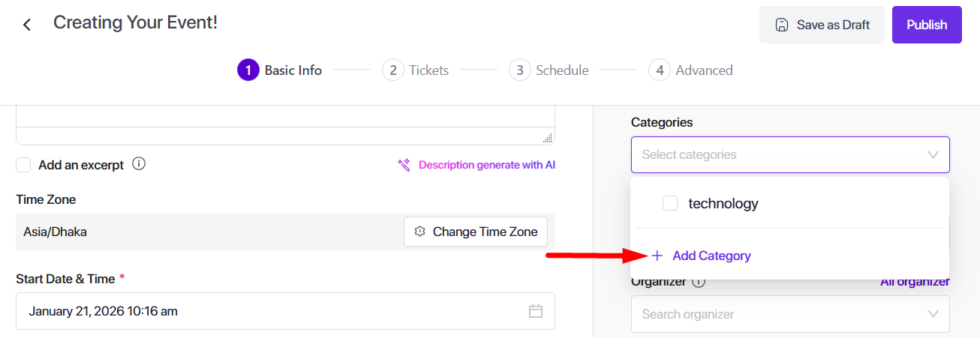Go to the Tickets step
The width and height of the screenshot is (980, 338).
(x=416, y=70)
